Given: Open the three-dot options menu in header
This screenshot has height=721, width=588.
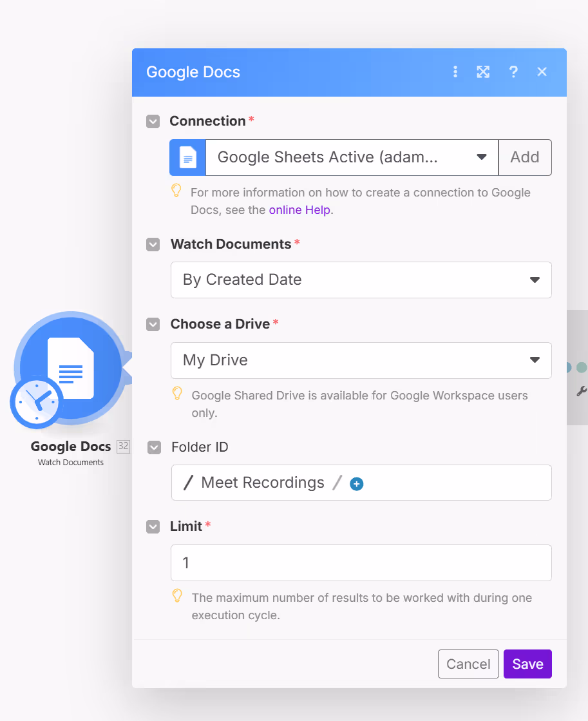Looking at the screenshot, I should tap(455, 72).
